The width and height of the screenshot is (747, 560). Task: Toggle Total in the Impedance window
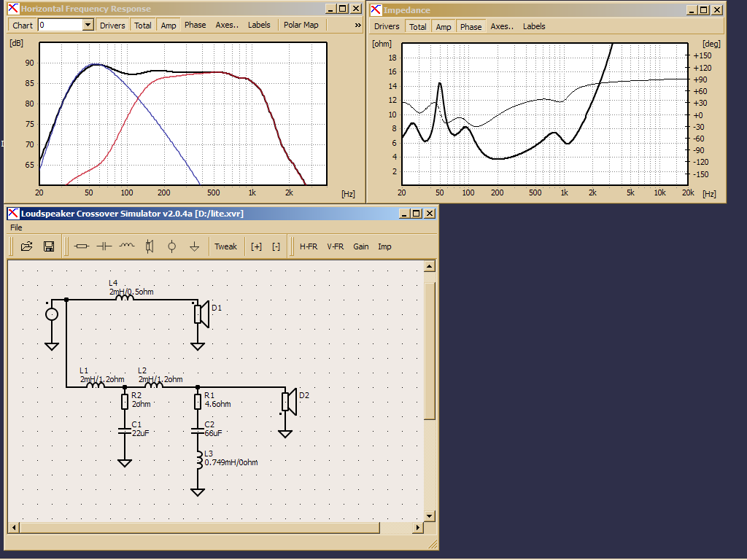point(418,27)
